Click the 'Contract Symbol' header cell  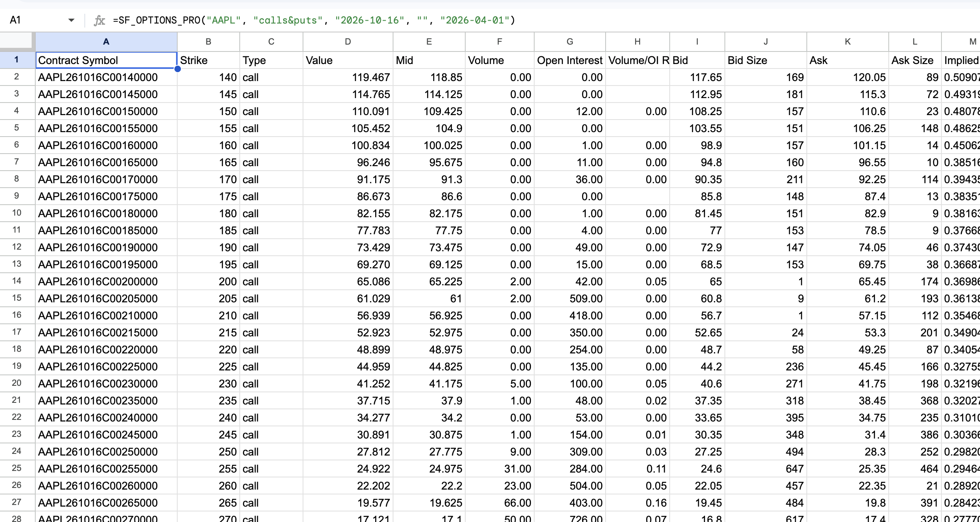106,60
